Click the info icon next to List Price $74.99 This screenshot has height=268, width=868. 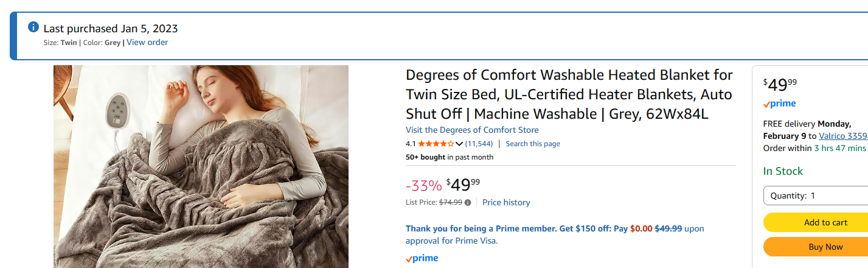coord(468,202)
